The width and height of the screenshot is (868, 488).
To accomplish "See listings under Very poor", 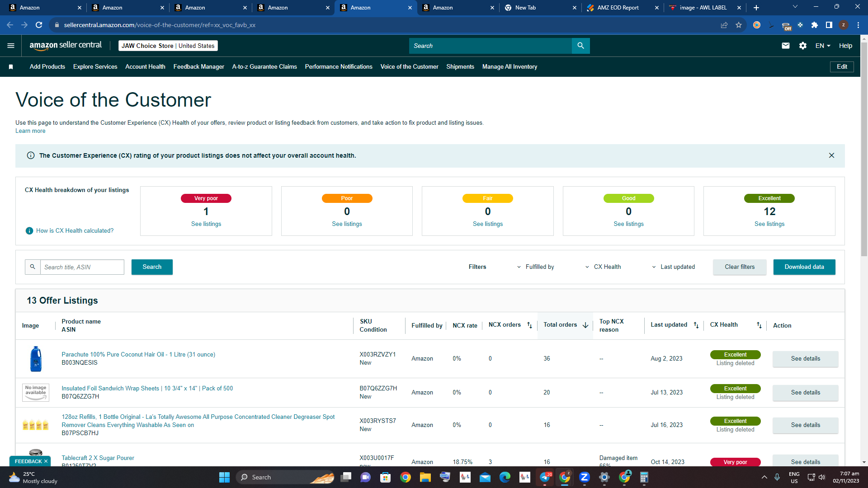I will point(206,224).
